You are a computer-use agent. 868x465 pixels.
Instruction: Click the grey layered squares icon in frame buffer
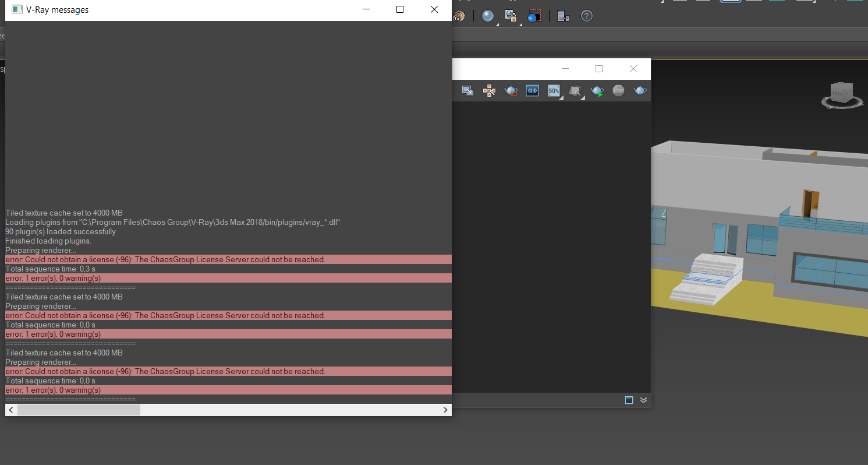576,90
